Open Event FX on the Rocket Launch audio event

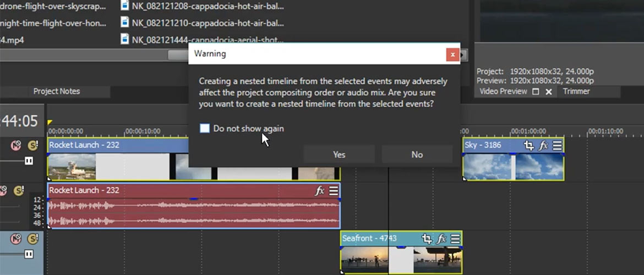tap(320, 191)
